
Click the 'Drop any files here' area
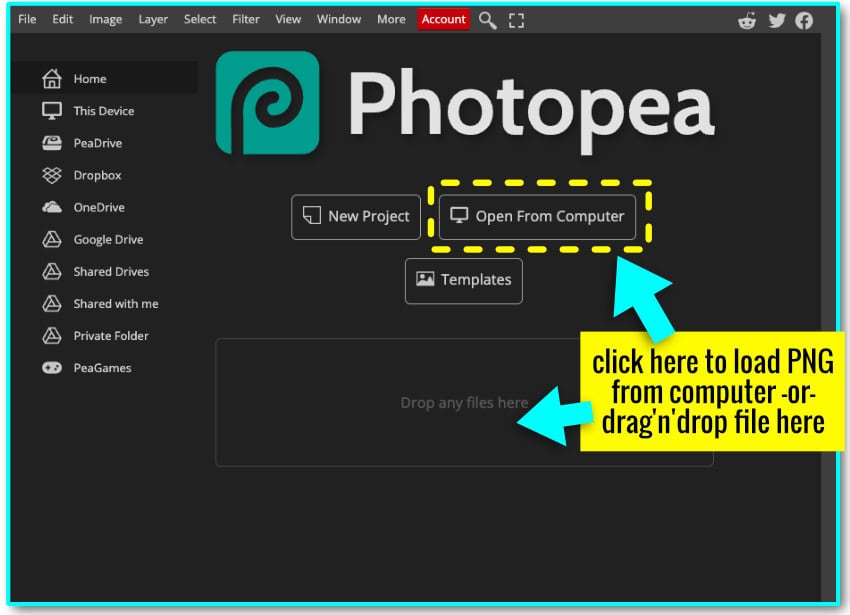(x=464, y=402)
